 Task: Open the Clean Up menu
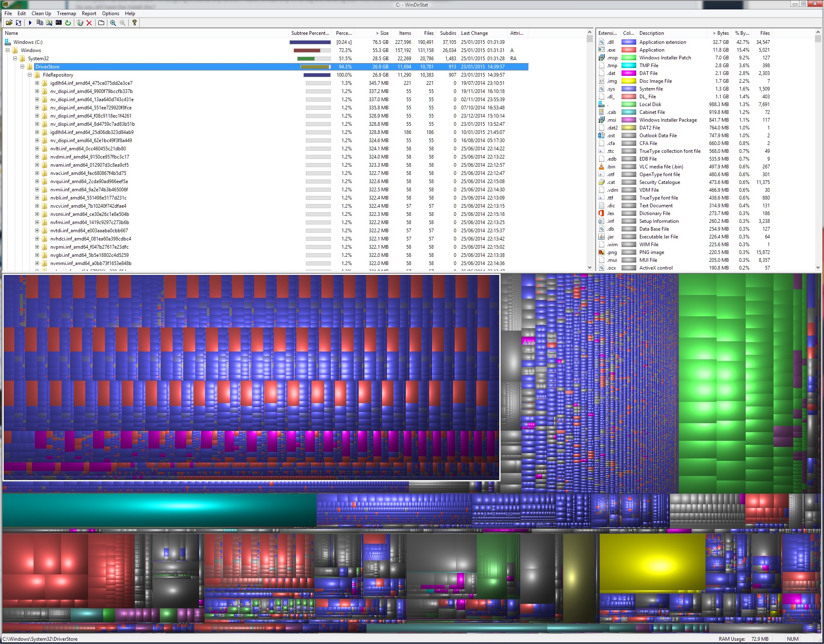click(41, 14)
